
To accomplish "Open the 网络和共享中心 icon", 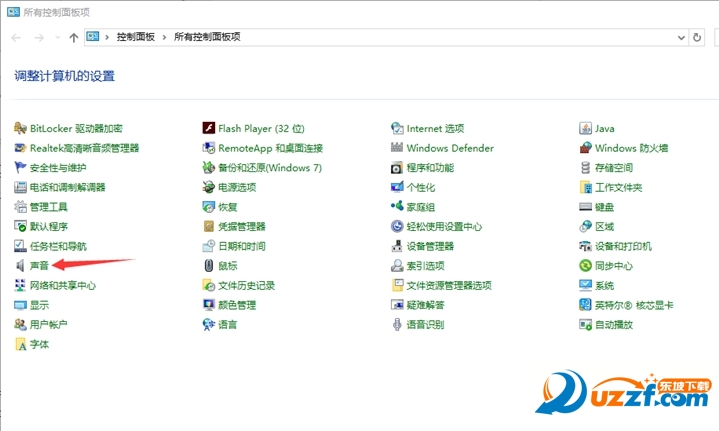I will (20, 286).
